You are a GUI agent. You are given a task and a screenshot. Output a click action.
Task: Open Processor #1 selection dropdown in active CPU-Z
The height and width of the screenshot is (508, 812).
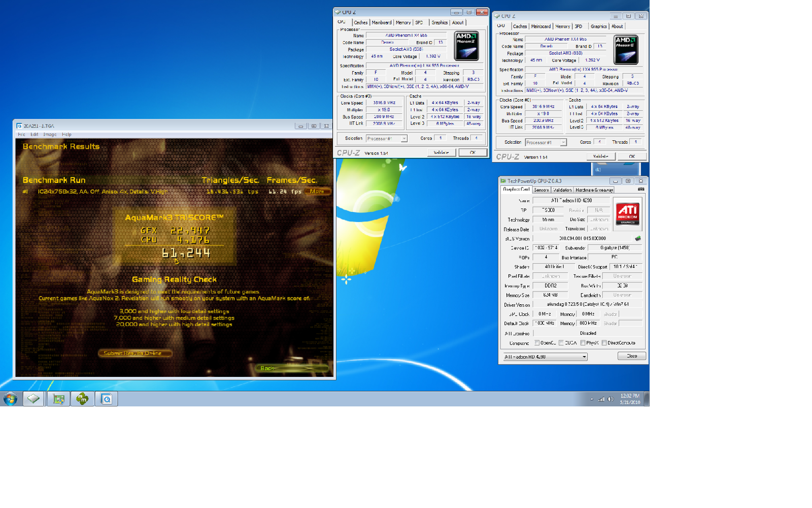pos(387,139)
